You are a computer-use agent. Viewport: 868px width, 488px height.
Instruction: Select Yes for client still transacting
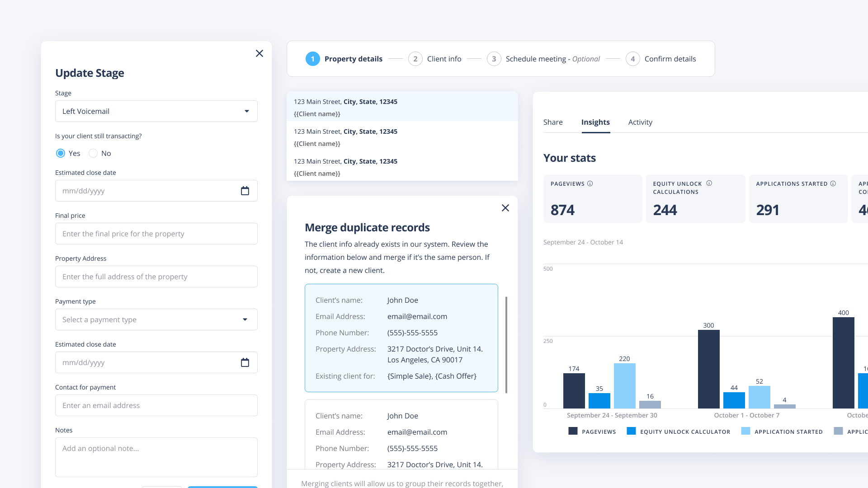(x=61, y=153)
